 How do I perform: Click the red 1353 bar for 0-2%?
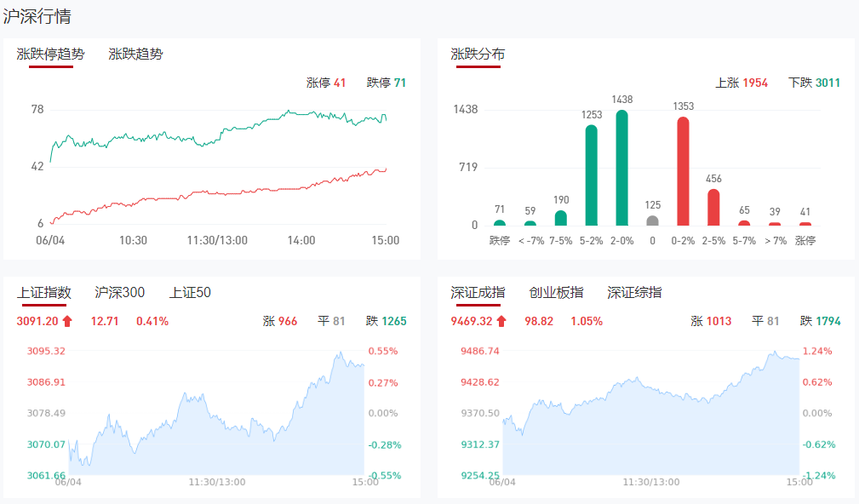click(683, 172)
